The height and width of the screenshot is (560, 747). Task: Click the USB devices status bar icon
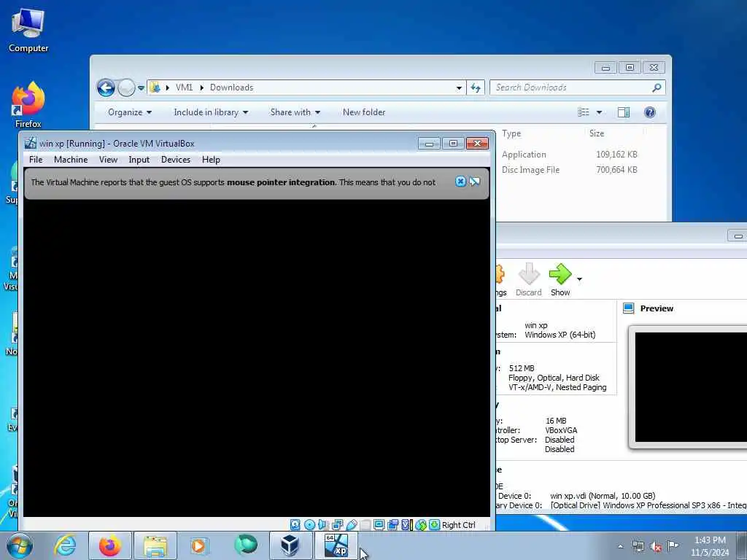[x=352, y=525]
